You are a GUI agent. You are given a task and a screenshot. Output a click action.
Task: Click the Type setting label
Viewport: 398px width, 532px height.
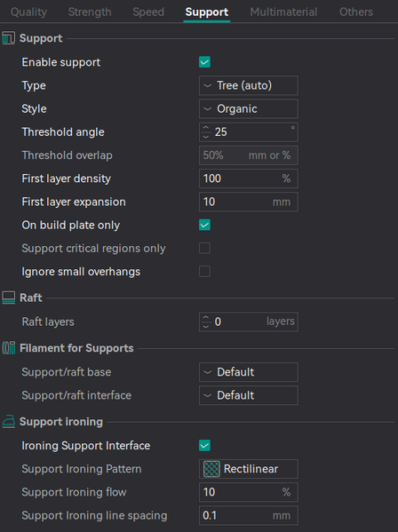(34, 85)
